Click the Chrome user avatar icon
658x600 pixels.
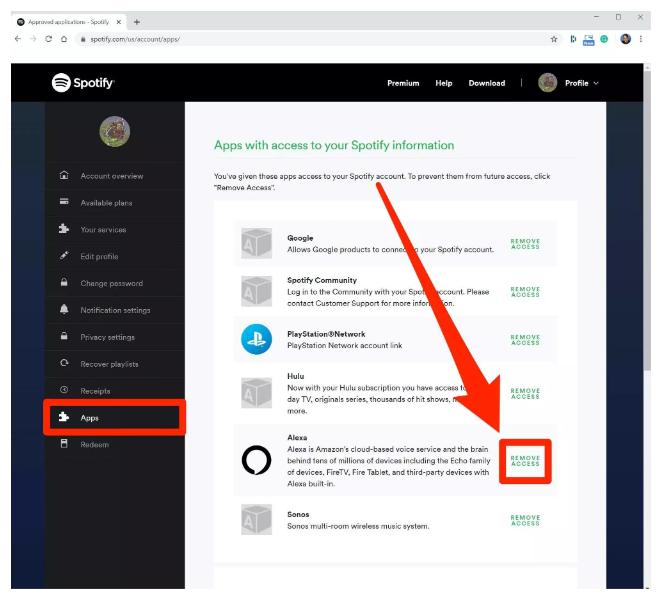pos(625,39)
